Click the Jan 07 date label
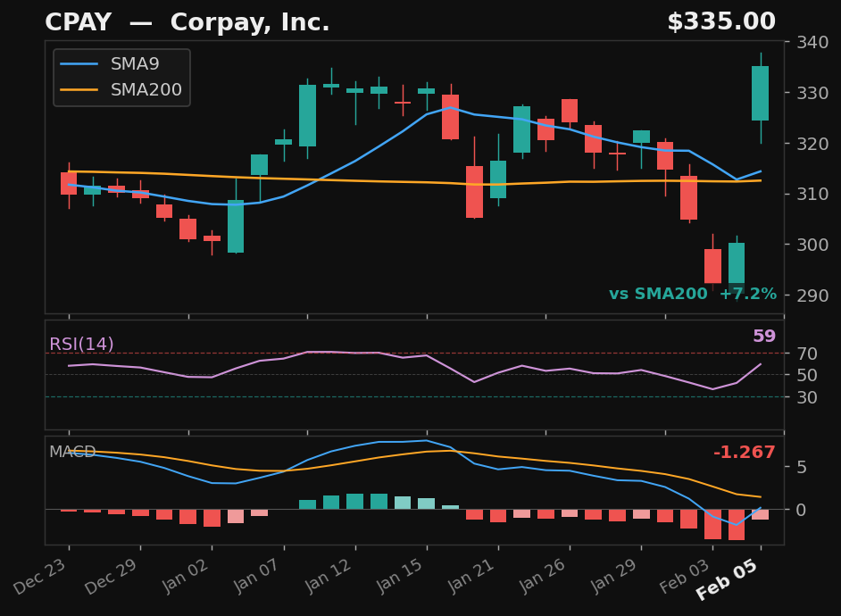The height and width of the screenshot is (616, 841). 255,575
